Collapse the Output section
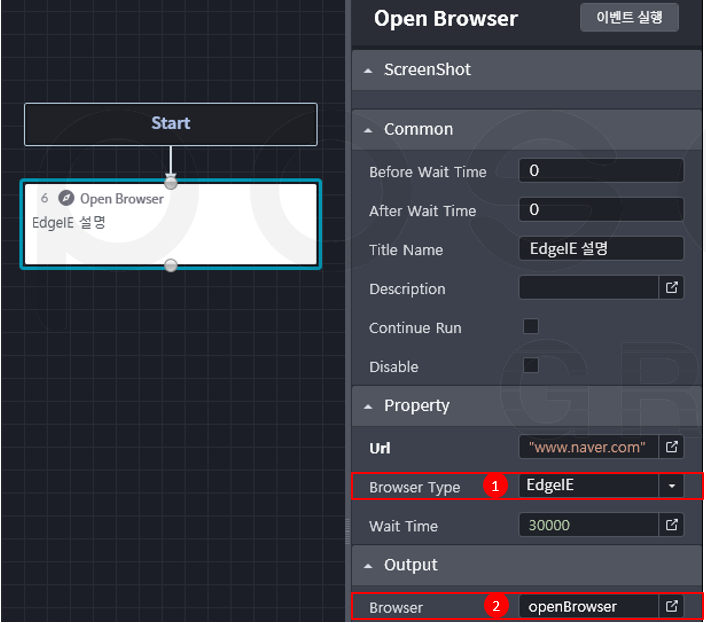The image size is (706, 623). 369,566
